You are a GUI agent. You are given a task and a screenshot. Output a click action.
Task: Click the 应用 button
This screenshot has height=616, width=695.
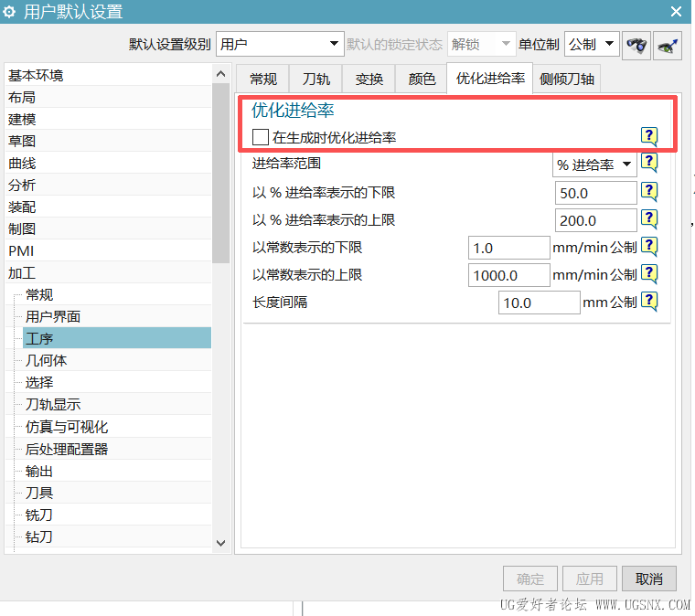[x=590, y=579]
